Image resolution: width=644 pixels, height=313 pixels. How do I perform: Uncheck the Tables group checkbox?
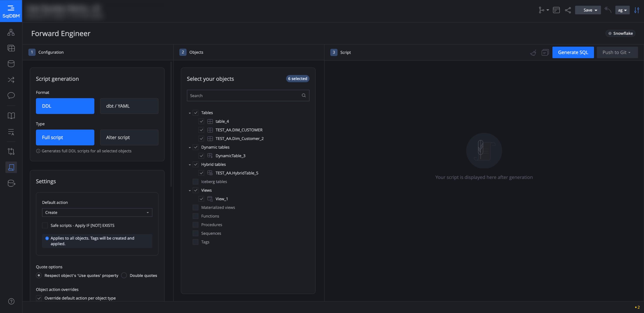[195, 113]
